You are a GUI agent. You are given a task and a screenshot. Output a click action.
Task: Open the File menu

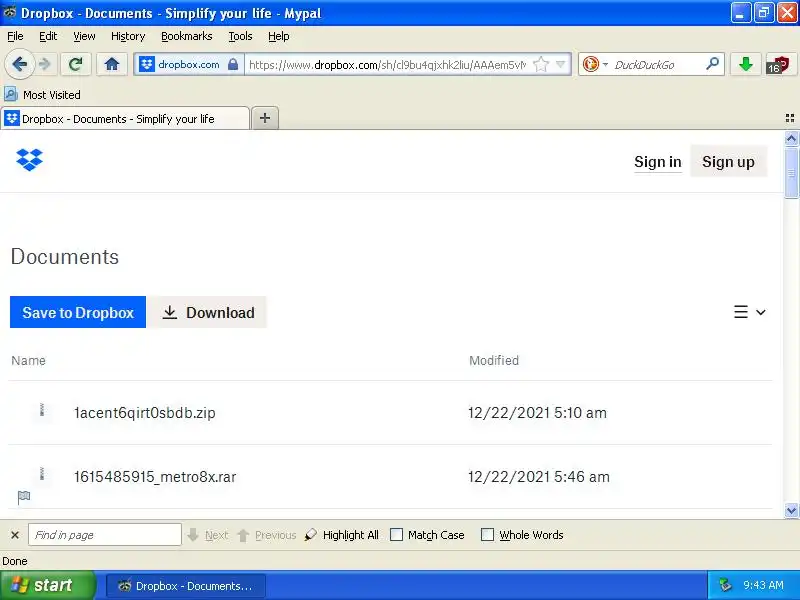15,36
